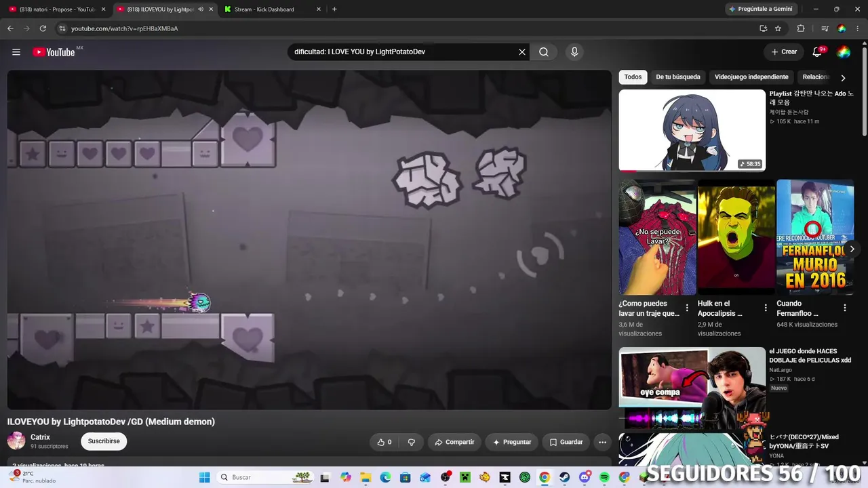Close the Kick Dashboard tab
Viewport: 868px width, 488px height.
318,9
